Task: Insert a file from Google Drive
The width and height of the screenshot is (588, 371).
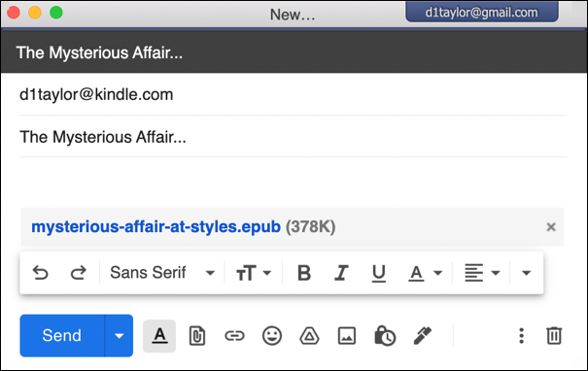Action: [309, 336]
